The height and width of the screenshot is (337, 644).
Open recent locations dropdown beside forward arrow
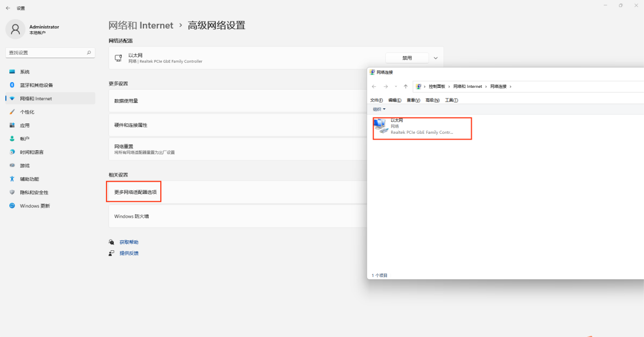coord(395,87)
